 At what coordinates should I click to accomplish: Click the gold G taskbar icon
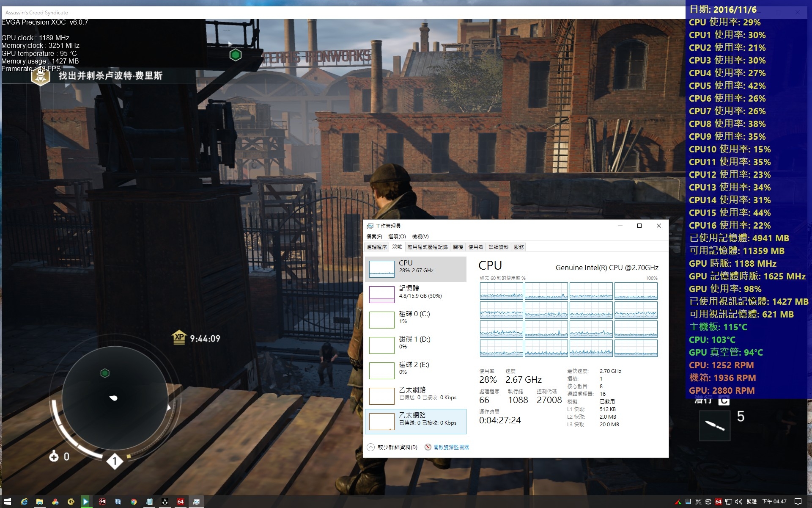[71, 502]
